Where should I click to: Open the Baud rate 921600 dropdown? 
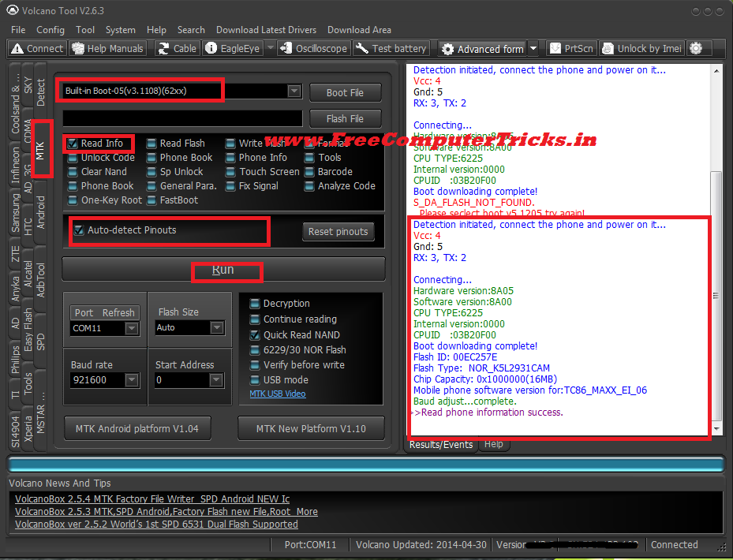(132, 380)
